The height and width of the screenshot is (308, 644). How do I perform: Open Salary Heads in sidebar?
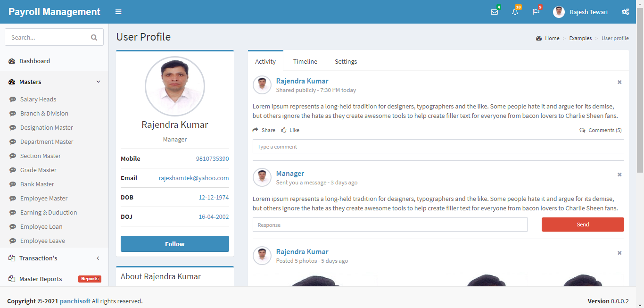38,99
